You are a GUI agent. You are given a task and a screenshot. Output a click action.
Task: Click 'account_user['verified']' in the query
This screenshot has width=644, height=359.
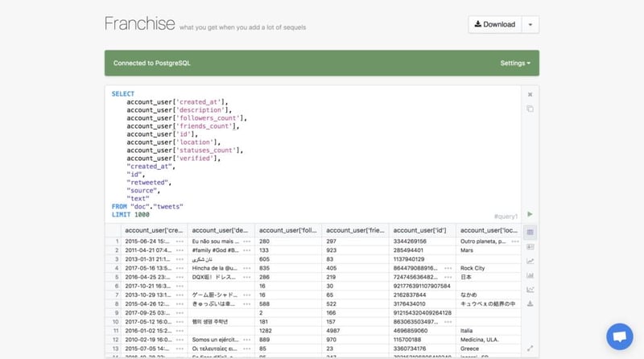(173, 159)
